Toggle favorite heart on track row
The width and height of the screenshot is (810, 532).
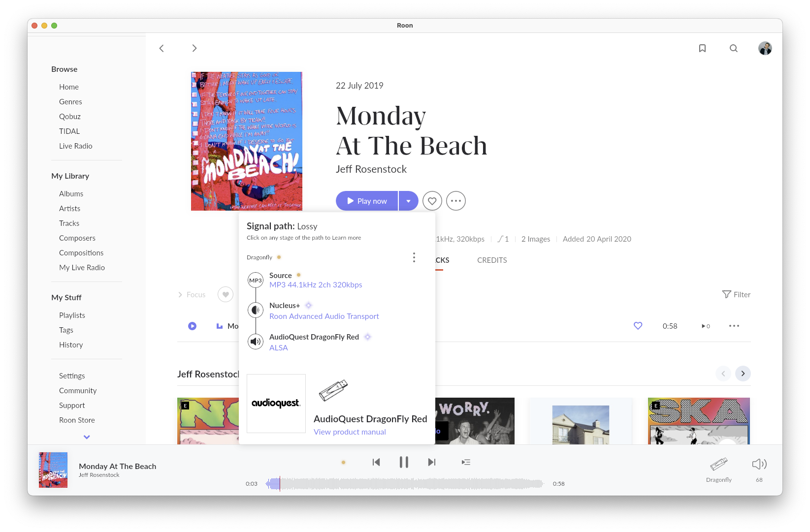pyautogui.click(x=638, y=326)
